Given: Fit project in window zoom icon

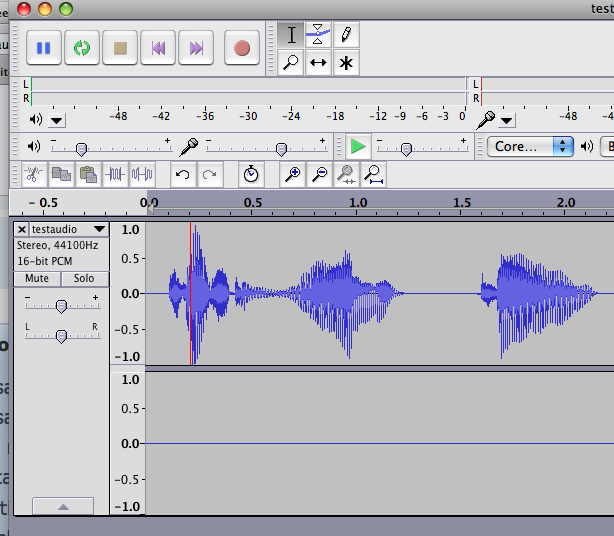Looking at the screenshot, I should pos(374,174).
